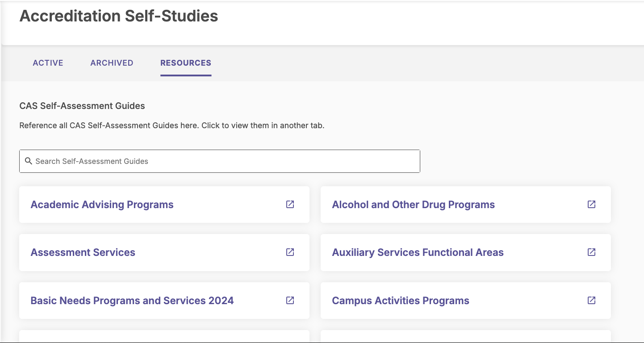The image size is (644, 343).
Task: Click the CAS Self-Assessment Guides heading
Action: click(x=82, y=106)
